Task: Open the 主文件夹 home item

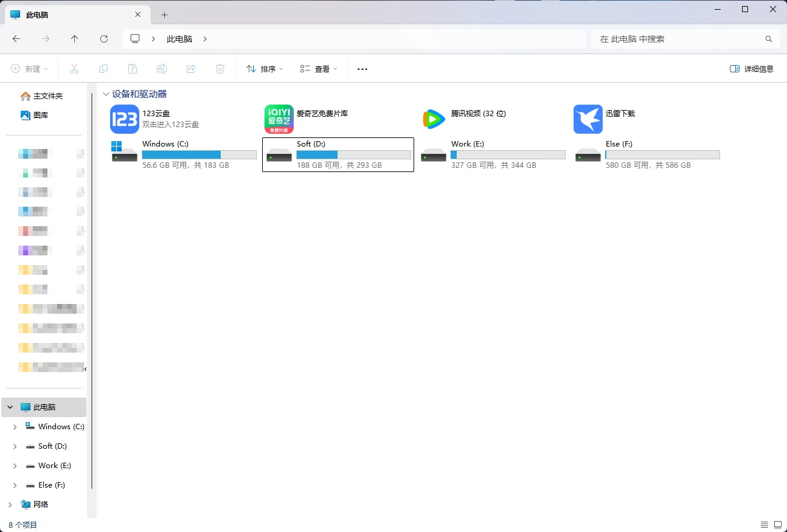Action: (42, 96)
